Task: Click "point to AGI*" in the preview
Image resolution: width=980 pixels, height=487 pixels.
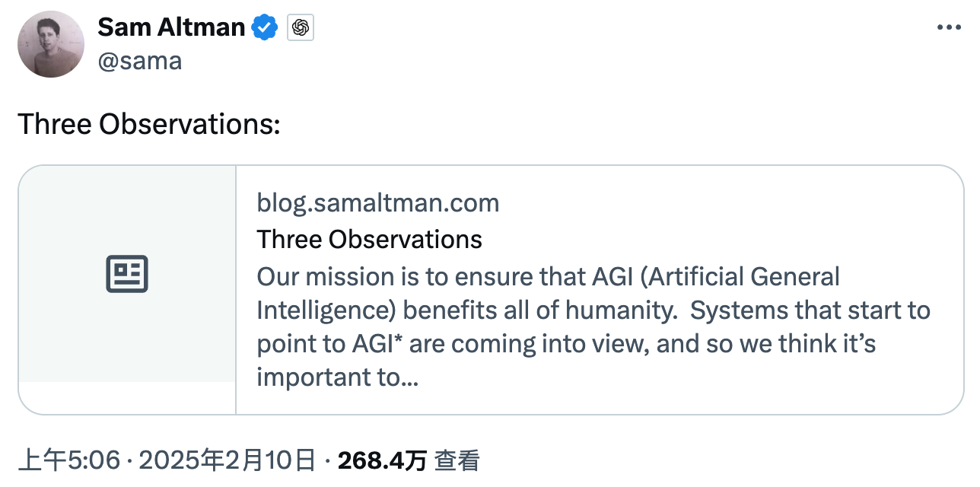Action: [x=329, y=344]
